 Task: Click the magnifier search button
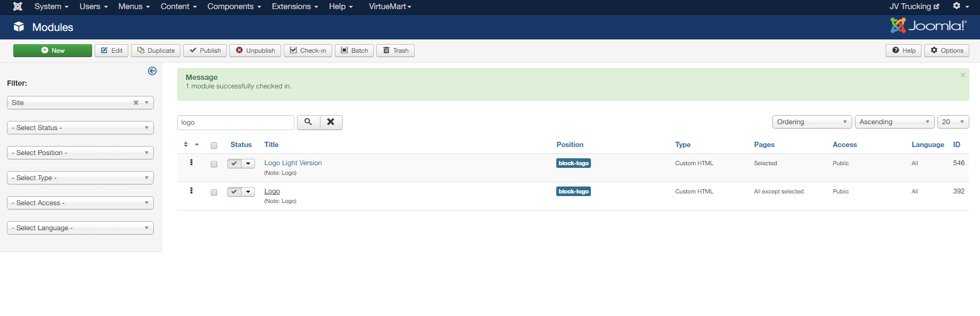pyautogui.click(x=308, y=122)
